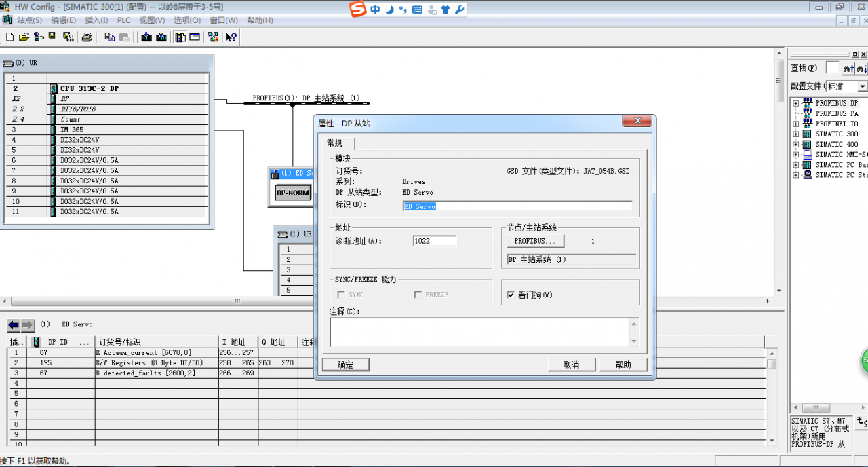The image size is (868, 467).
Task: Click the search upward binoculars icon in catalog
Action: 848,69
